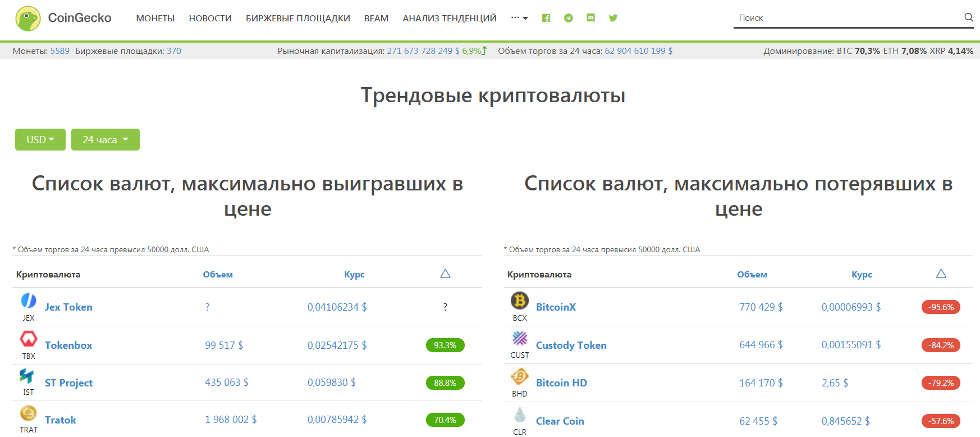
Task: Sort the losers list by Объем
Action: click(752, 275)
